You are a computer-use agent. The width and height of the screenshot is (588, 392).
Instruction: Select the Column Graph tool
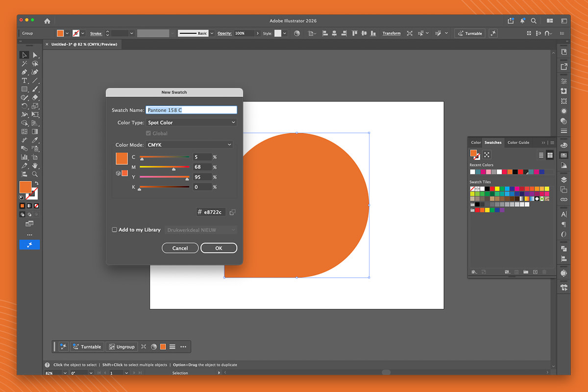(x=24, y=157)
